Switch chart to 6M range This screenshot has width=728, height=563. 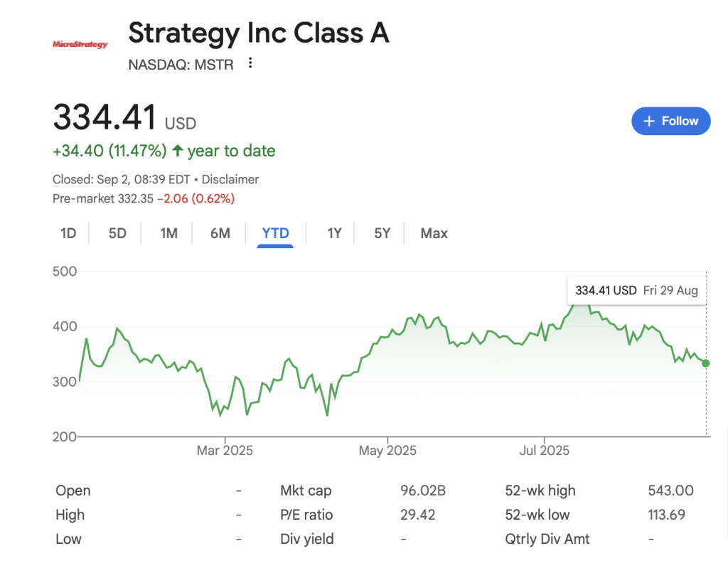tap(220, 233)
